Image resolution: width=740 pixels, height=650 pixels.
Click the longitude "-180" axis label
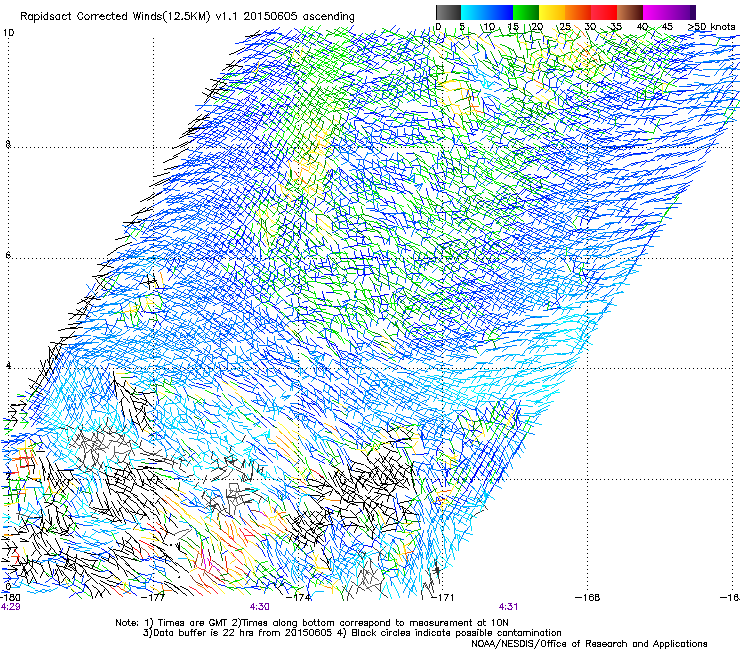9,598
